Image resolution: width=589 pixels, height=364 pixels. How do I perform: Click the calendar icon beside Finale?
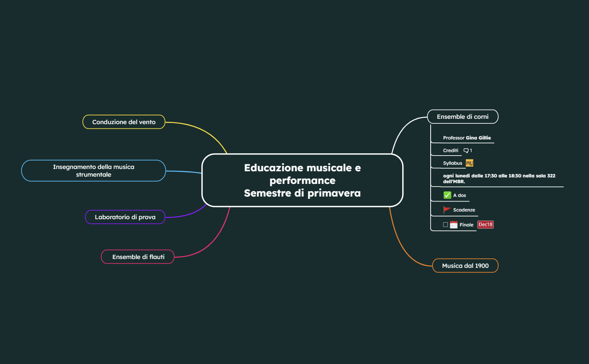(454, 225)
